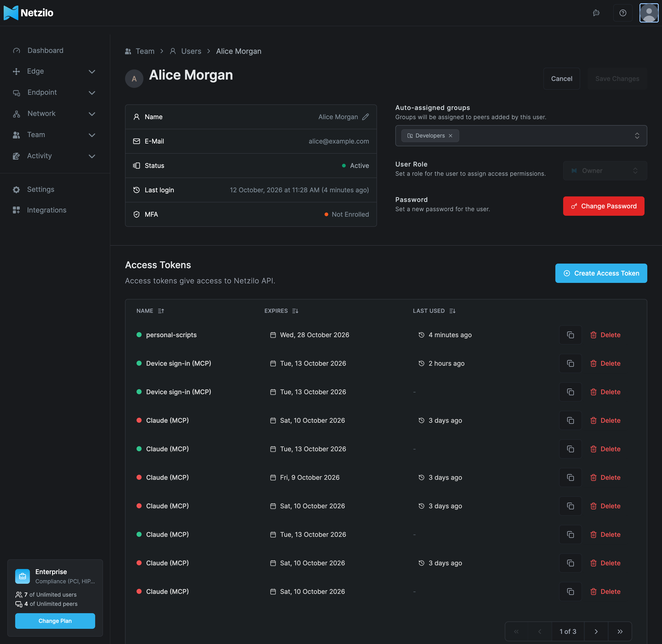Open the User Role Owner dropdown
662x644 pixels.
click(605, 170)
